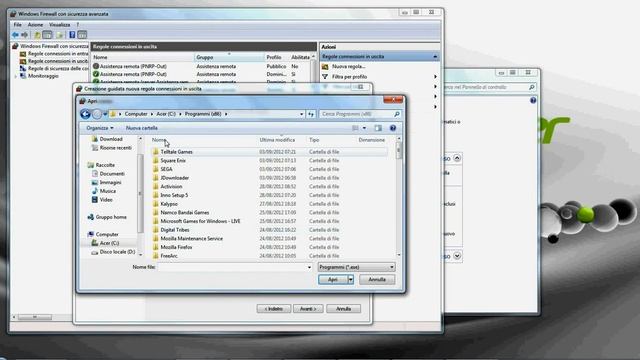This screenshot has height=360, width=640.
Task: Click in the Nome file input field
Action: coord(232,267)
